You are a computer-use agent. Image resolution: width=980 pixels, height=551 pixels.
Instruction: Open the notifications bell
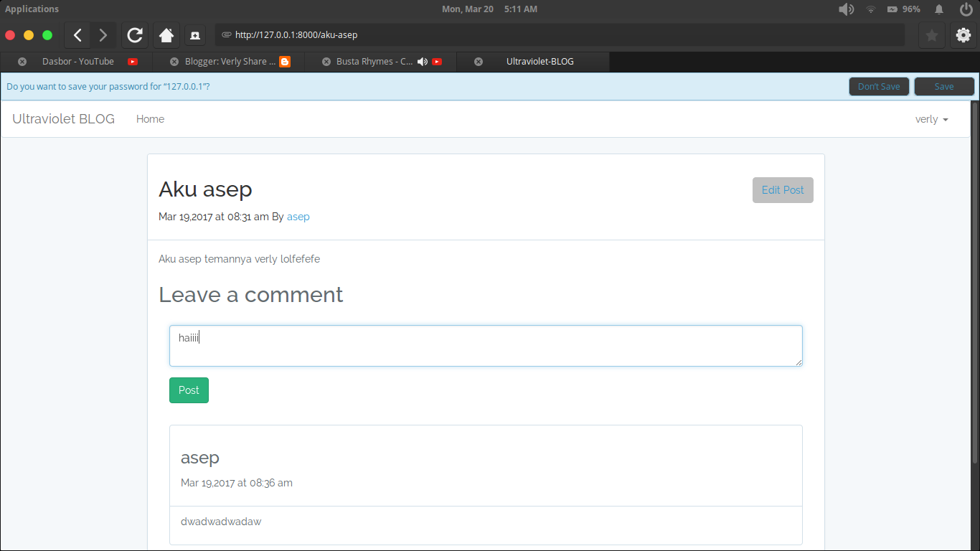coord(939,9)
